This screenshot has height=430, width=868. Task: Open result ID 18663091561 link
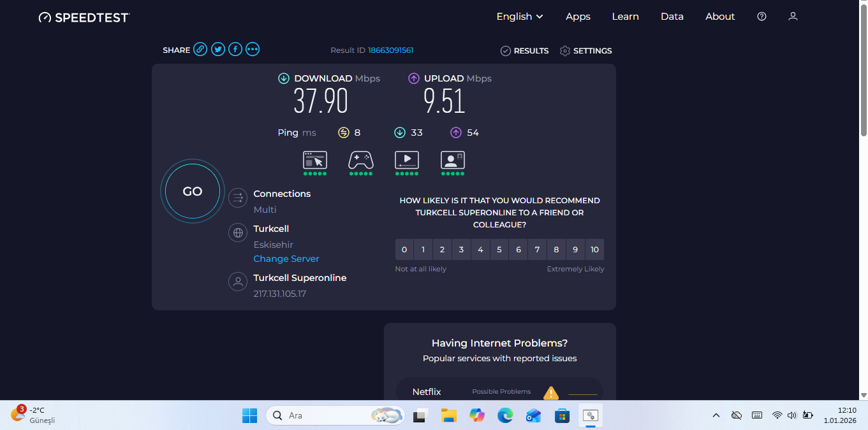(391, 50)
